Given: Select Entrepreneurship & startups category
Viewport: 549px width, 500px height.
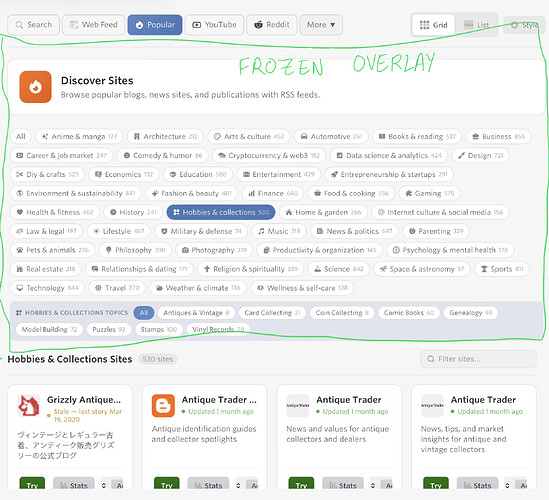Looking at the screenshot, I should pos(389,174).
